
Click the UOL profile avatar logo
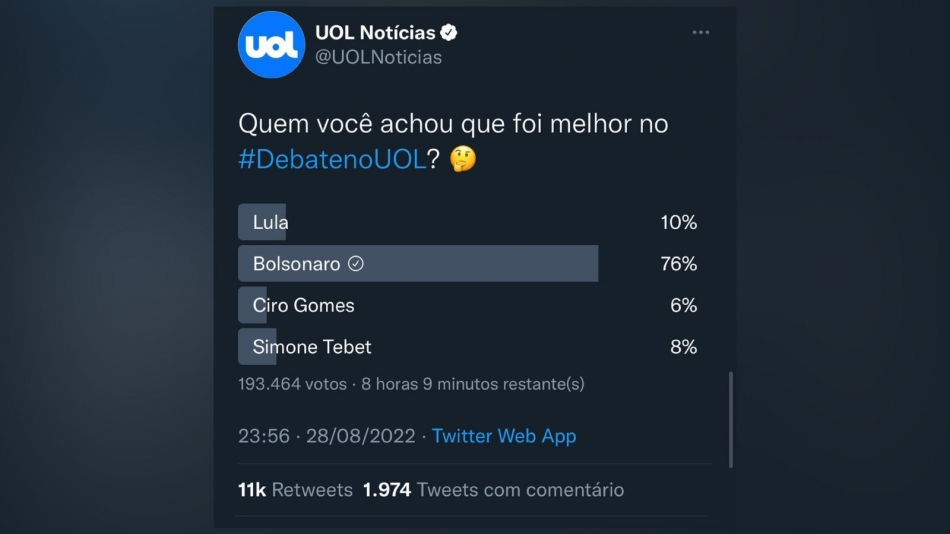pyautogui.click(x=271, y=45)
